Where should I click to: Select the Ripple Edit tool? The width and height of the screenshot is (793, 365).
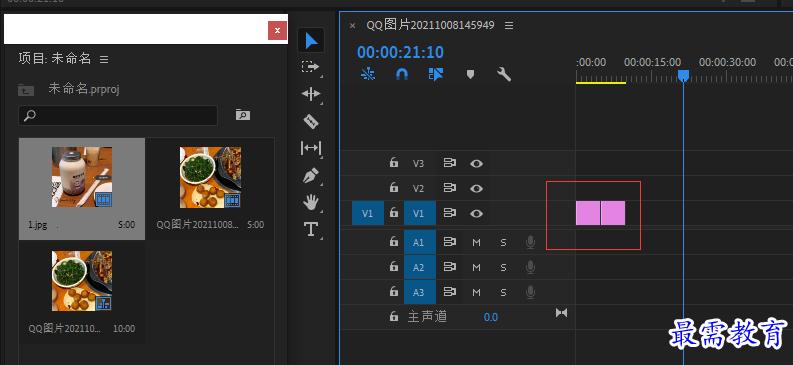tap(311, 94)
